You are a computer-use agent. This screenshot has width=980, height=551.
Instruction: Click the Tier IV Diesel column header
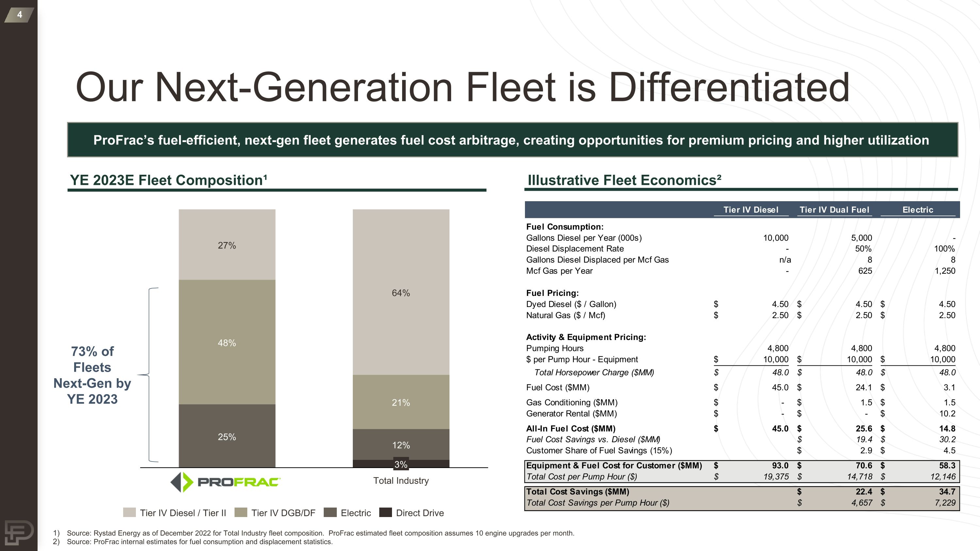tap(751, 210)
